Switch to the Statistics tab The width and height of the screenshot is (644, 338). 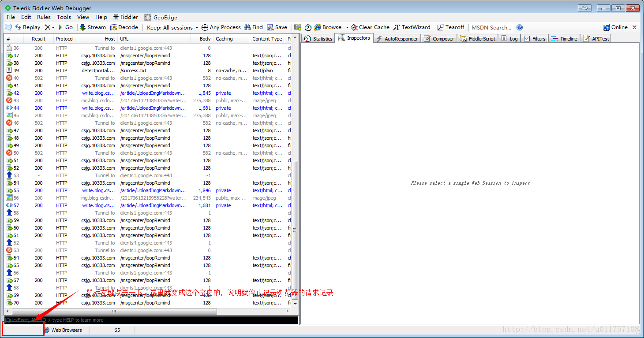tap(318, 39)
